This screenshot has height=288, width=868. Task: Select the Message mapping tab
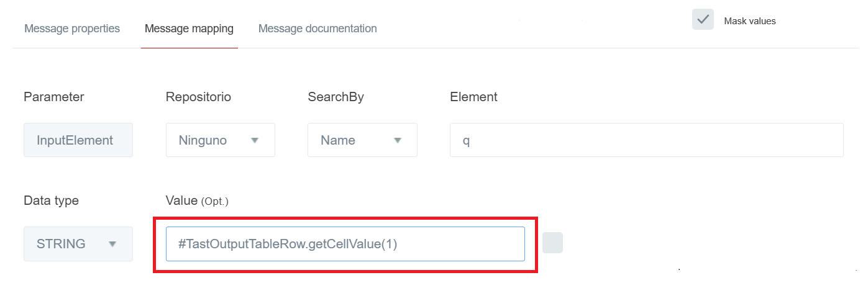tap(189, 29)
